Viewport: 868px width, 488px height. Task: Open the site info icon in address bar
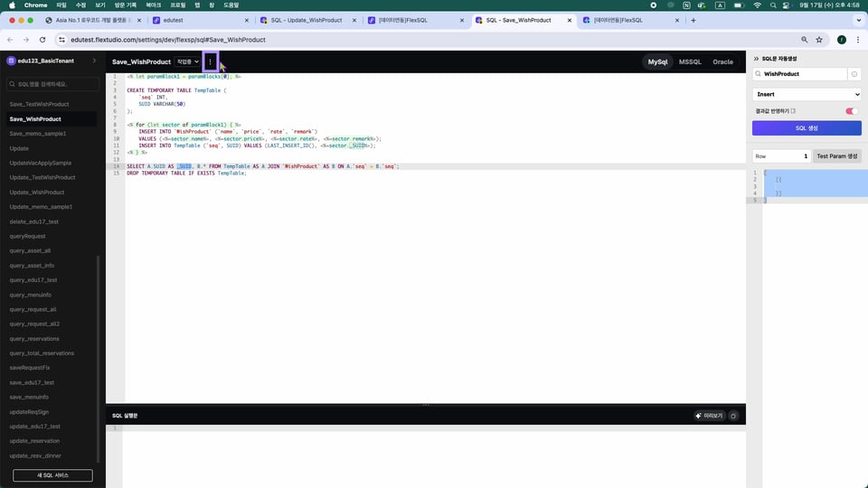pos(61,40)
